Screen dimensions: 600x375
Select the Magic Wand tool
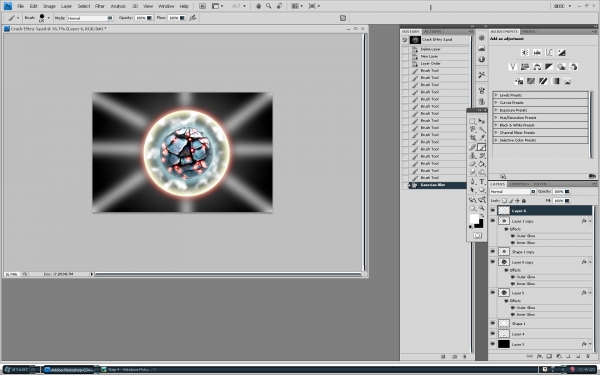482,129
